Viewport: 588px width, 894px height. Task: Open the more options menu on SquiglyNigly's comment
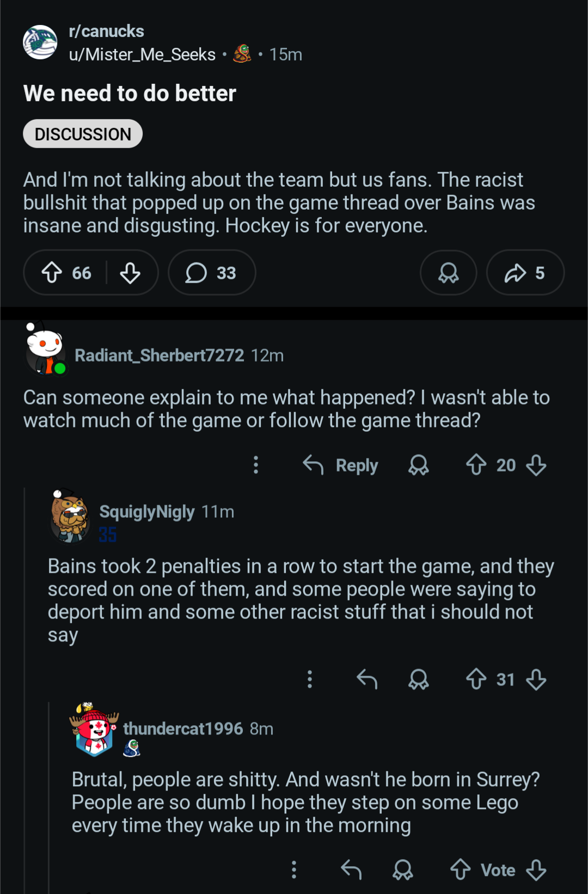pyautogui.click(x=310, y=679)
